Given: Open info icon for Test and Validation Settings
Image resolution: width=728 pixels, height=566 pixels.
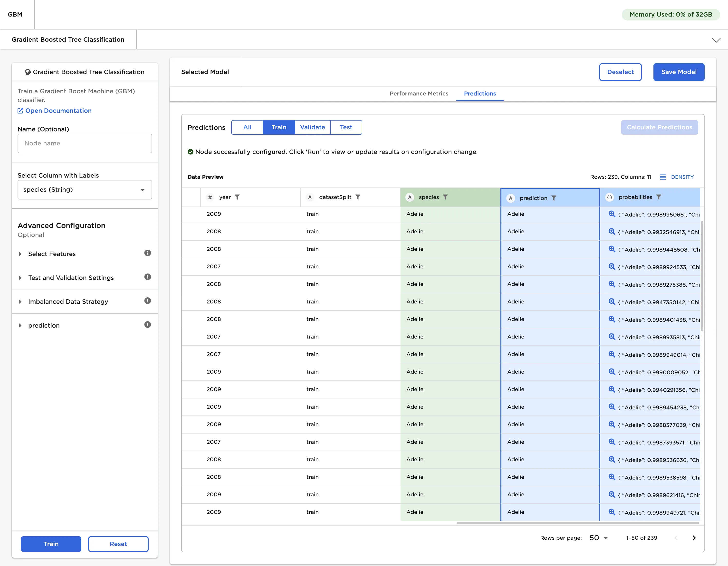Looking at the screenshot, I should point(148,277).
